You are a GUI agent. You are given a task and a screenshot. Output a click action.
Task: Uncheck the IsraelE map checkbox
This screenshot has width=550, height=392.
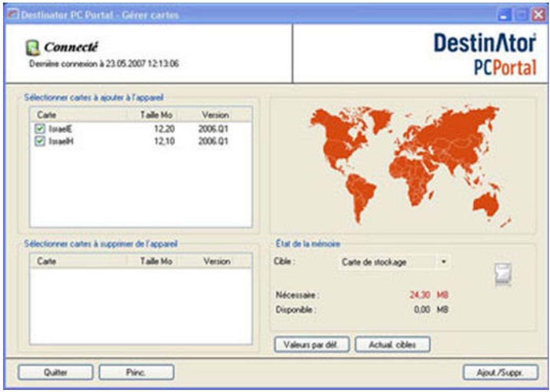(40, 129)
